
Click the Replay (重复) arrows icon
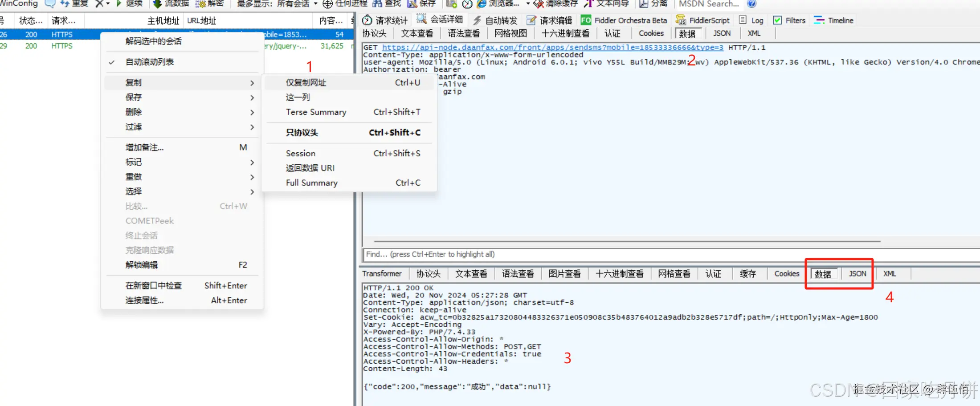(65, 4)
